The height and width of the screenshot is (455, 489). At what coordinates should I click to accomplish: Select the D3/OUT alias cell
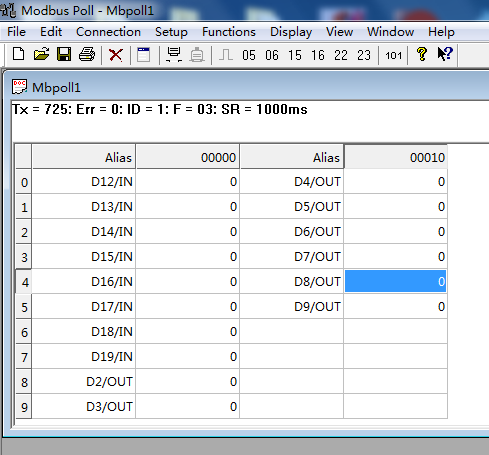click(84, 407)
